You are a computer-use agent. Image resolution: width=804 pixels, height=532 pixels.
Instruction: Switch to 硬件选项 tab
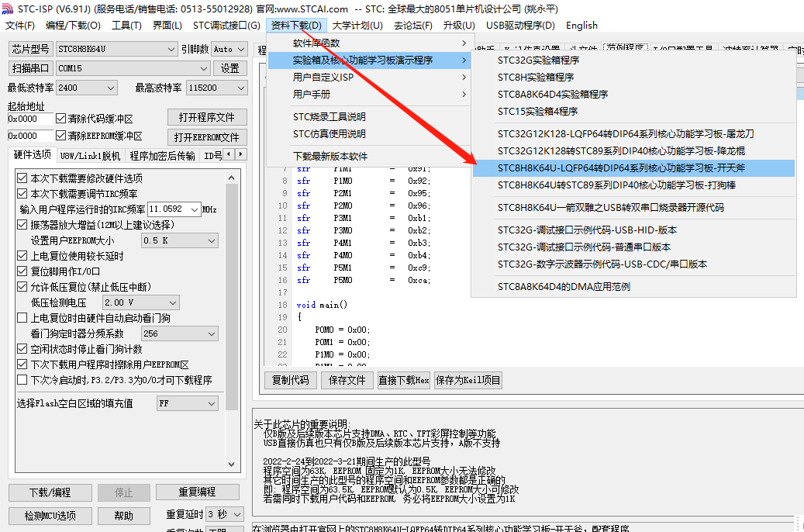tap(33, 155)
